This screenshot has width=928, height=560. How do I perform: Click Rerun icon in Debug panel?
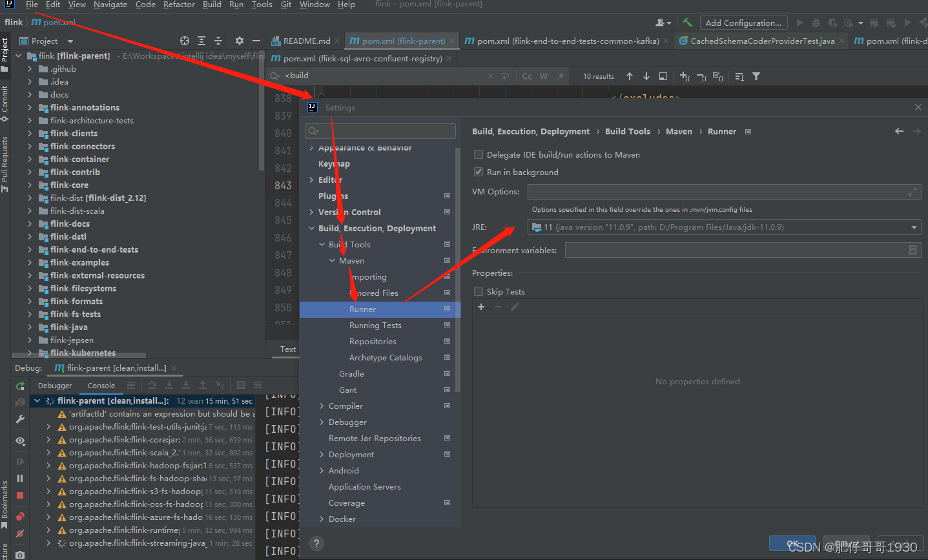point(20,386)
